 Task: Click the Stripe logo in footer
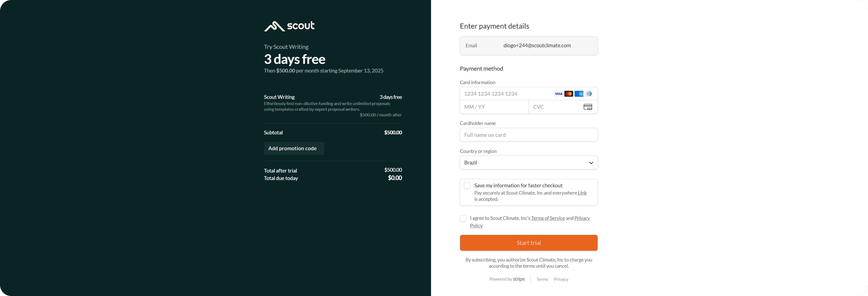coord(519,279)
